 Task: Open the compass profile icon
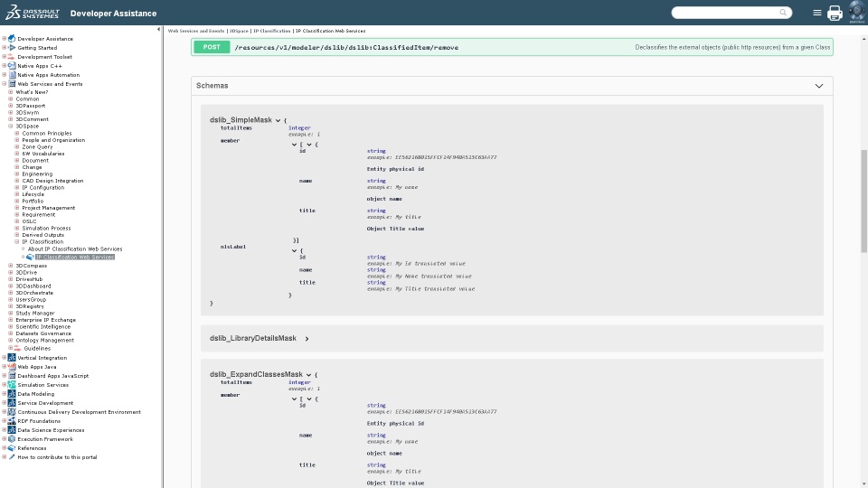(x=857, y=12)
